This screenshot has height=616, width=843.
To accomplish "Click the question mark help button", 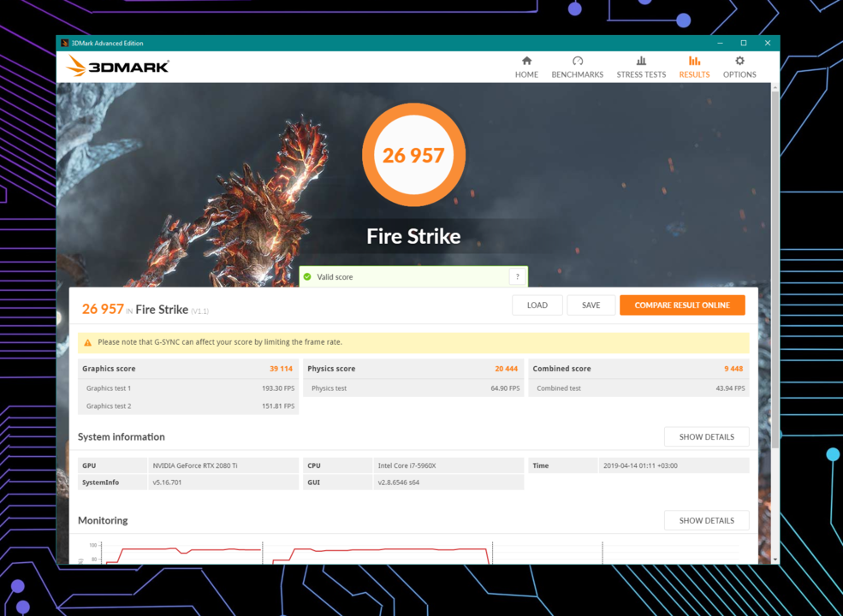I will click(x=517, y=277).
